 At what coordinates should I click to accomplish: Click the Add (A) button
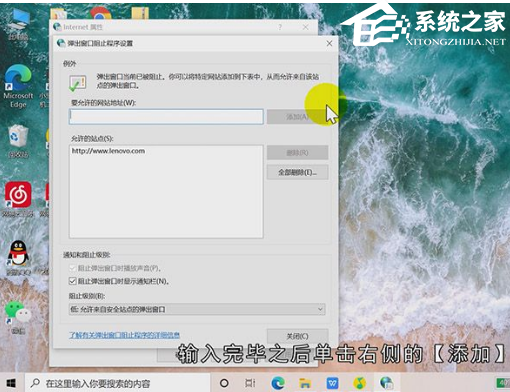[x=297, y=117]
